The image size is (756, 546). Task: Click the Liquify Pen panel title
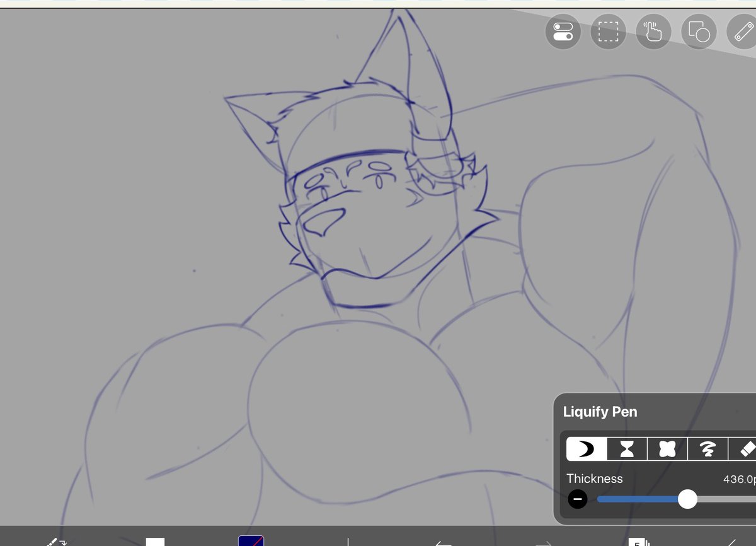(x=600, y=412)
